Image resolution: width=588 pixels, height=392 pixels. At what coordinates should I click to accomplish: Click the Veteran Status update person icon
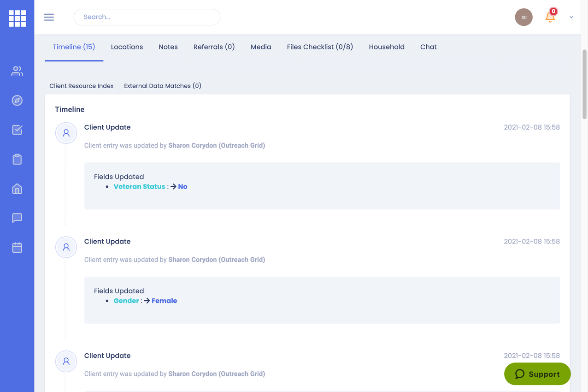coord(66,133)
